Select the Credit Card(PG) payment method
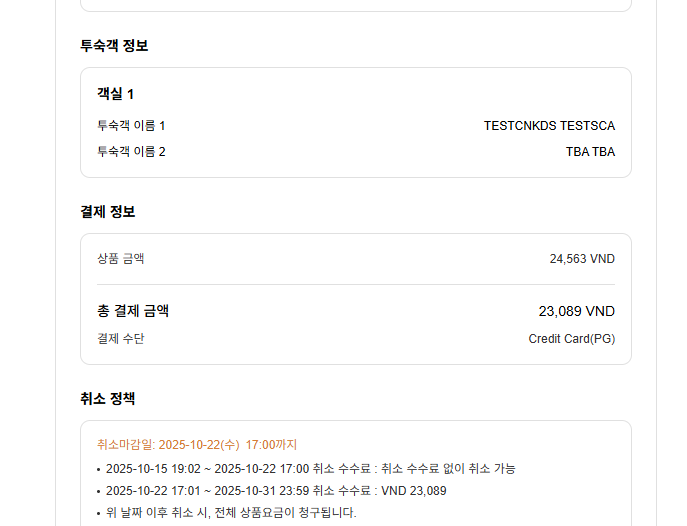The height and width of the screenshot is (526, 687). (x=571, y=339)
